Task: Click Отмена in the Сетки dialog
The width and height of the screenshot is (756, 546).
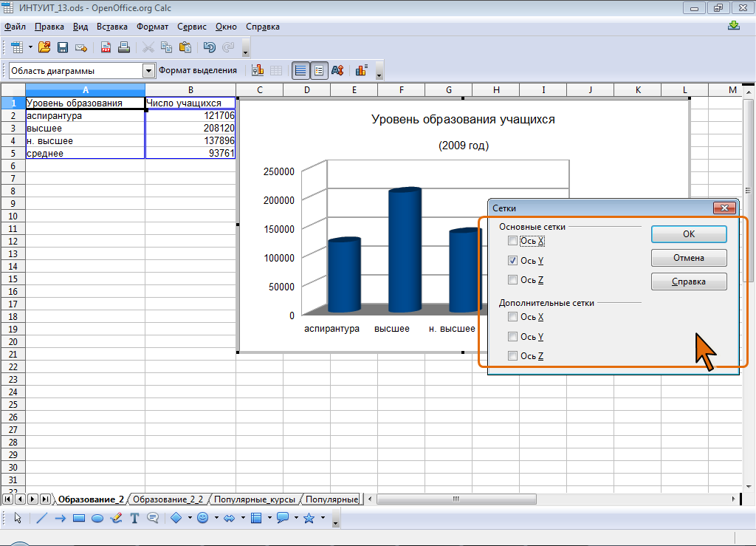Action: point(689,258)
